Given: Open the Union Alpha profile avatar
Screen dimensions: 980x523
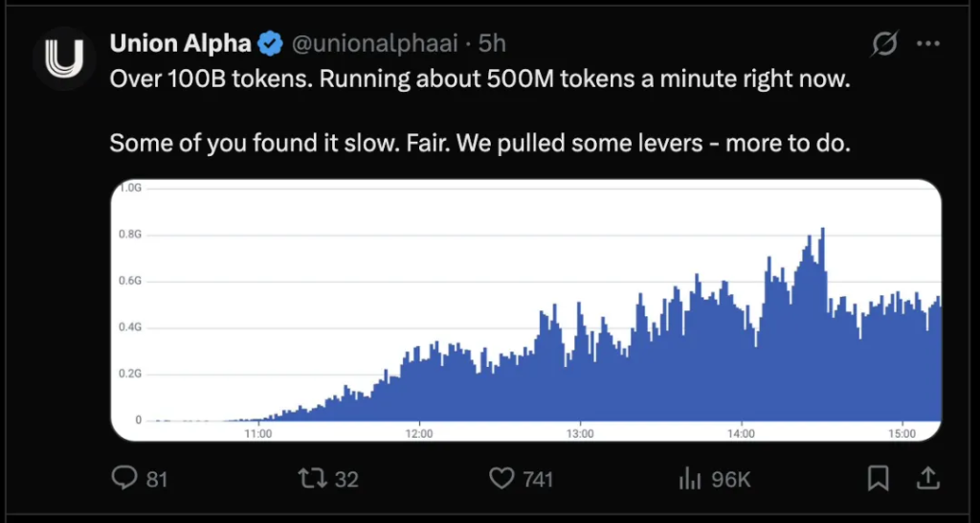Looking at the screenshot, I should 64,58.
